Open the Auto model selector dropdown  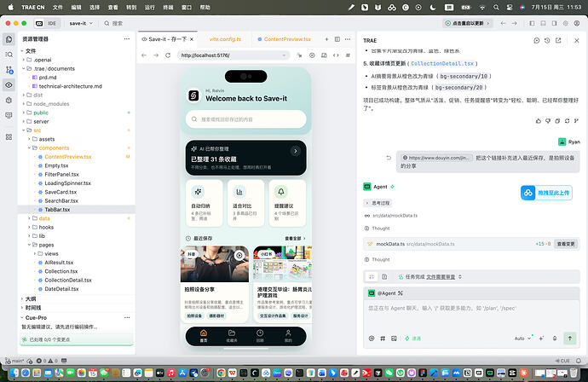pos(522,339)
